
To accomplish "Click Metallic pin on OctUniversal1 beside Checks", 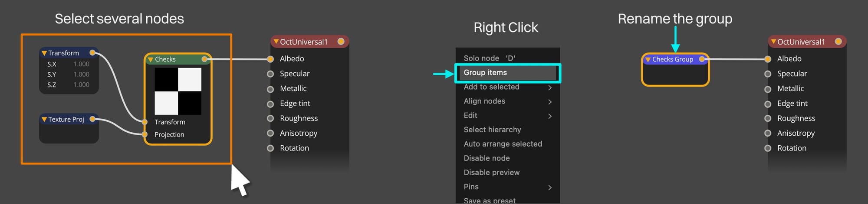I will point(270,89).
